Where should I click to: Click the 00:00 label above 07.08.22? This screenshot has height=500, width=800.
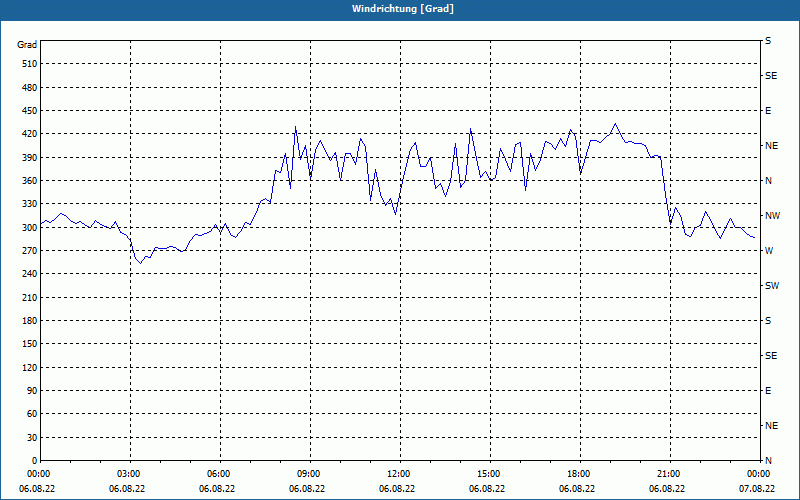tap(760, 474)
